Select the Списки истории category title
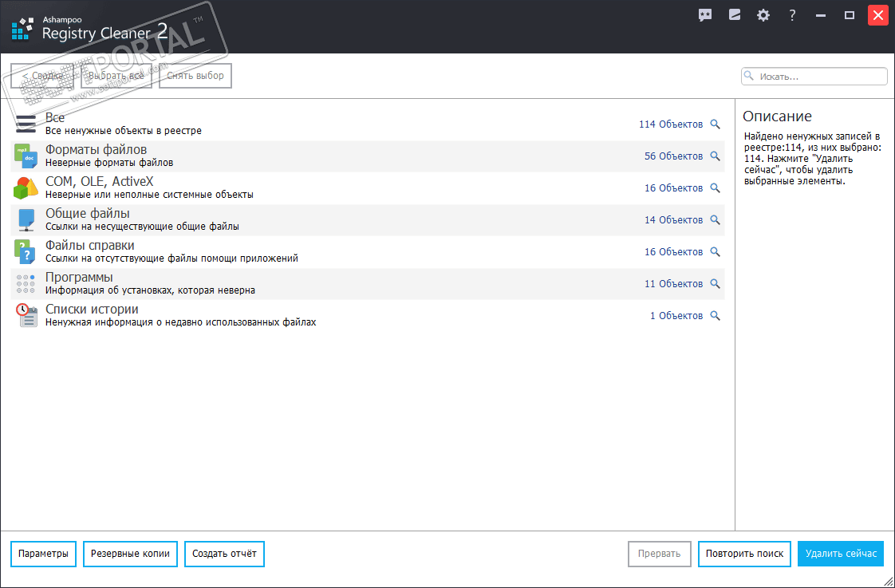 pos(92,310)
